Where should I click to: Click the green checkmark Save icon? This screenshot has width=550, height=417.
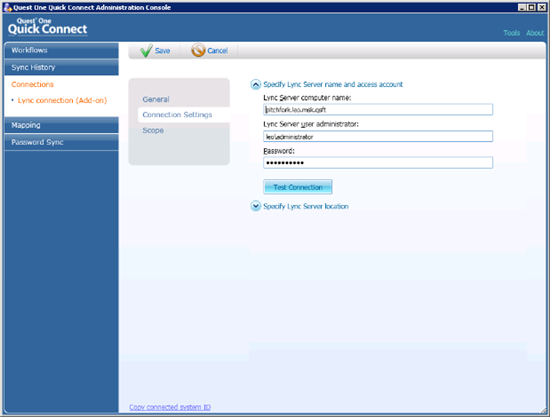point(146,51)
